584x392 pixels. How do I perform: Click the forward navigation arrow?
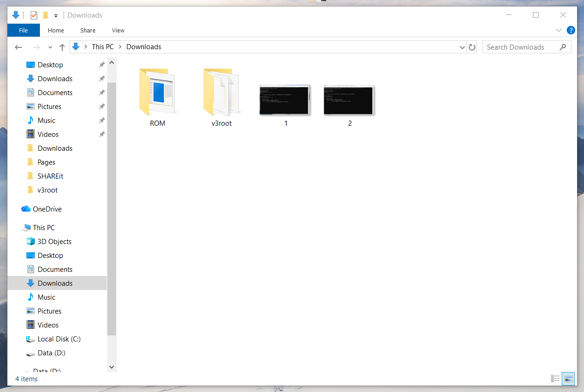pos(36,47)
